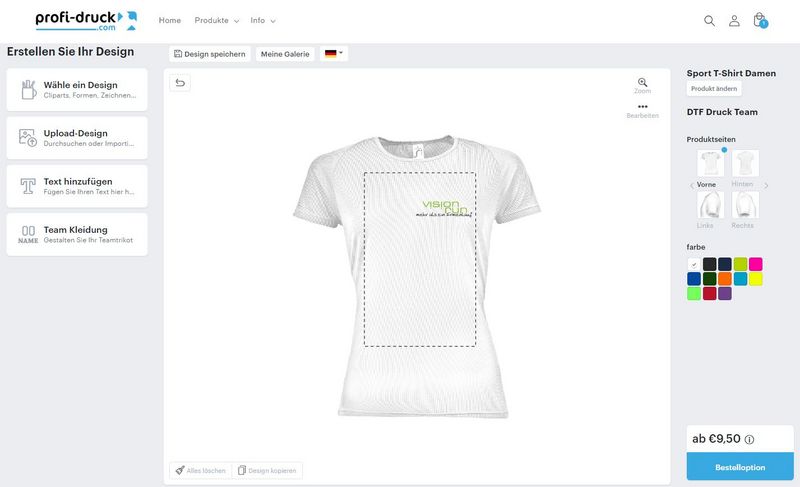This screenshot has height=487, width=800.
Task: Click the undo arrow icon
Action: 180,83
